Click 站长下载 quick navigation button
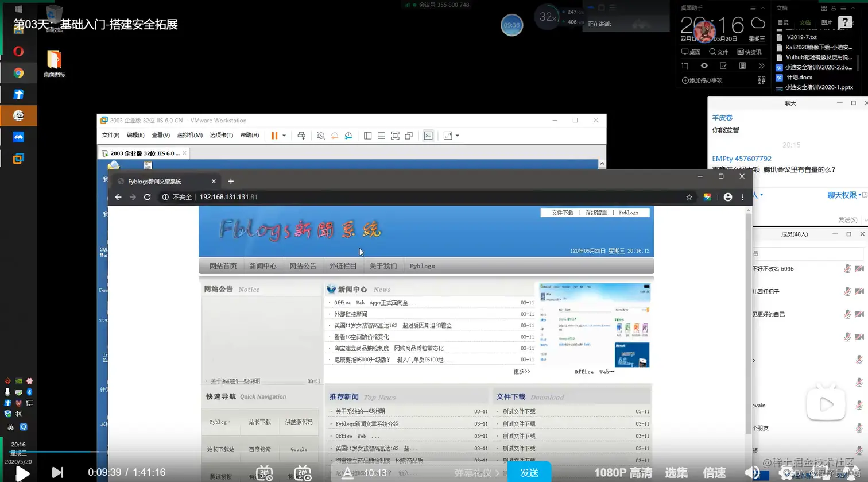Screen dimensions: 868x482 click(x=259, y=422)
